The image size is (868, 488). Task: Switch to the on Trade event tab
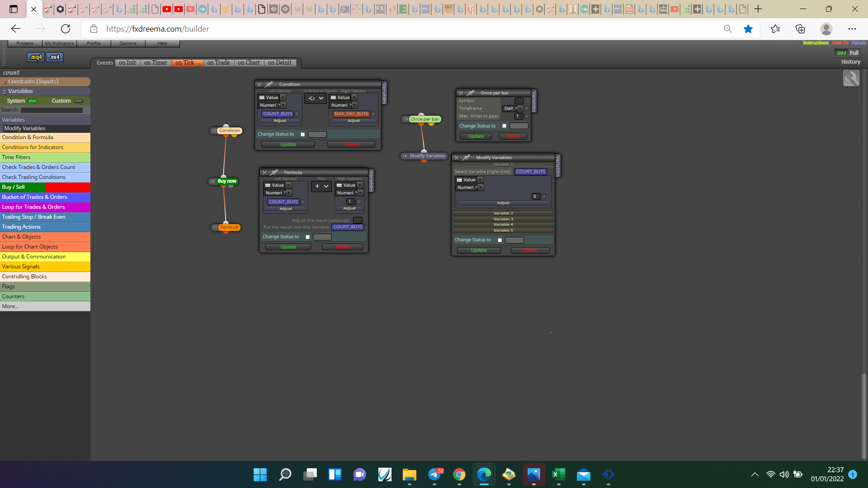(218, 63)
